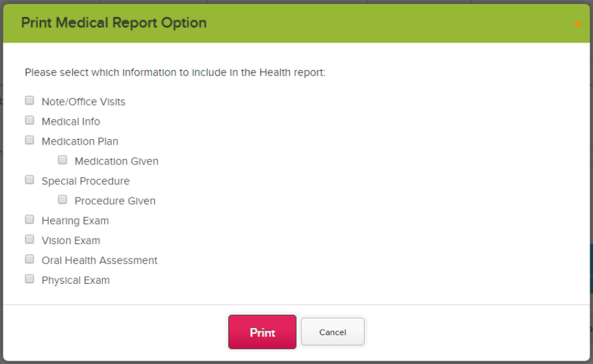Click the 'Medication Given' label text
This screenshot has height=364, width=593.
tap(117, 161)
